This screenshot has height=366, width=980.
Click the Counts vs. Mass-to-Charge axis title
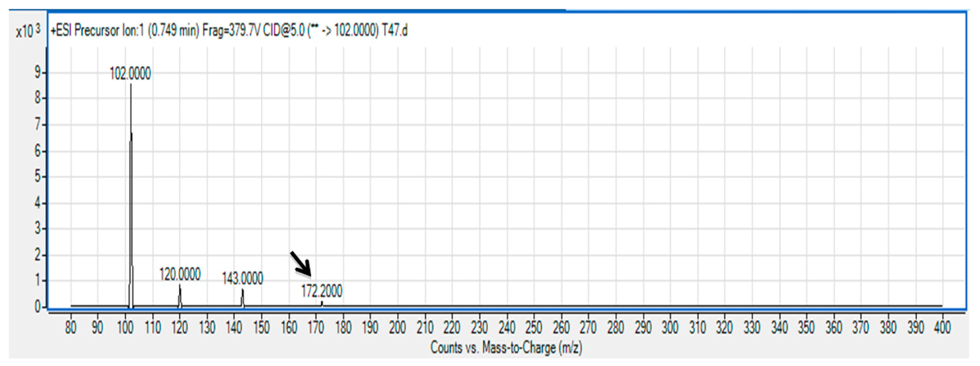506,347
